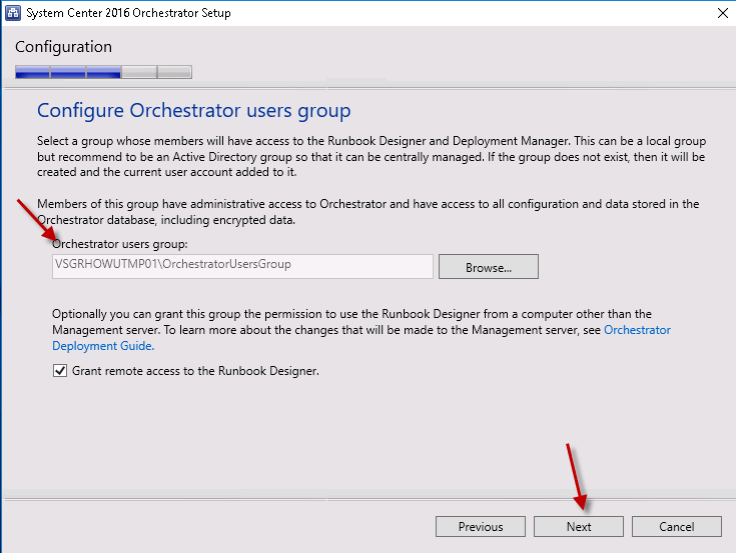
Task: Close the Orchestrator Setup window
Action: click(722, 13)
